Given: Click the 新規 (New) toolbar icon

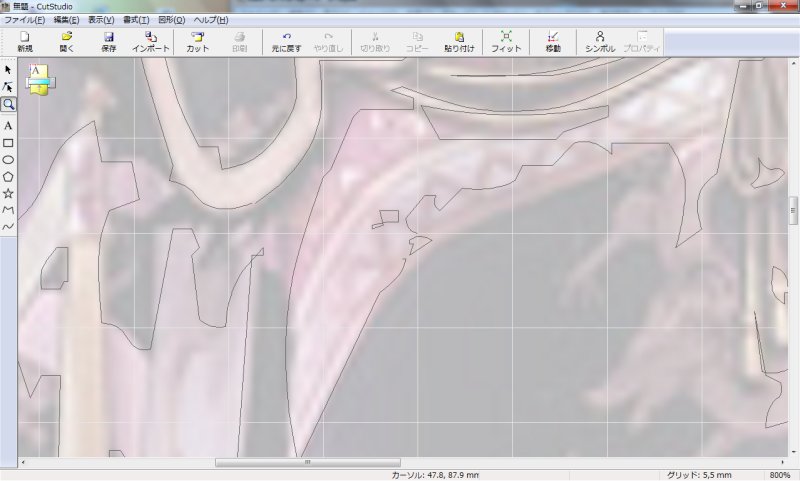Looking at the screenshot, I should click(x=24, y=42).
